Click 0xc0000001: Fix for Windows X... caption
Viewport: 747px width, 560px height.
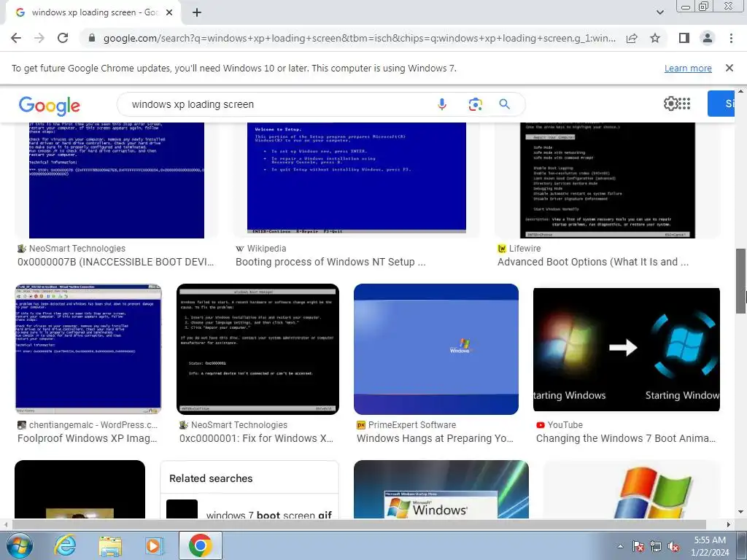(256, 438)
